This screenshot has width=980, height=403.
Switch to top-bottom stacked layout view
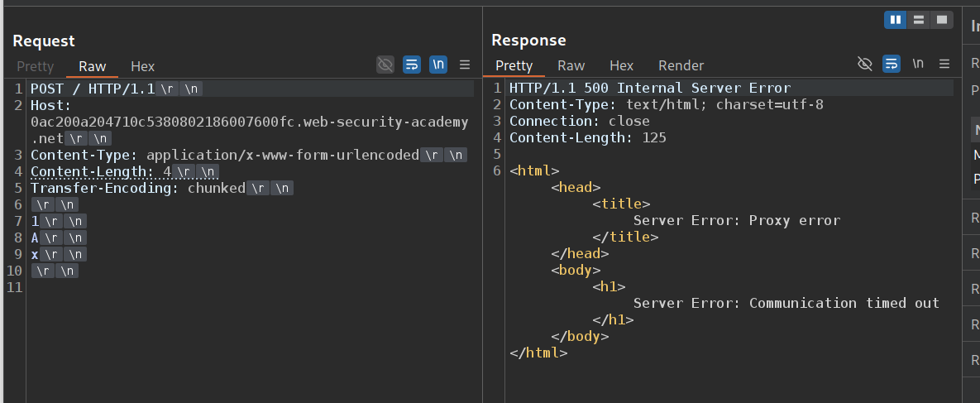(x=918, y=19)
